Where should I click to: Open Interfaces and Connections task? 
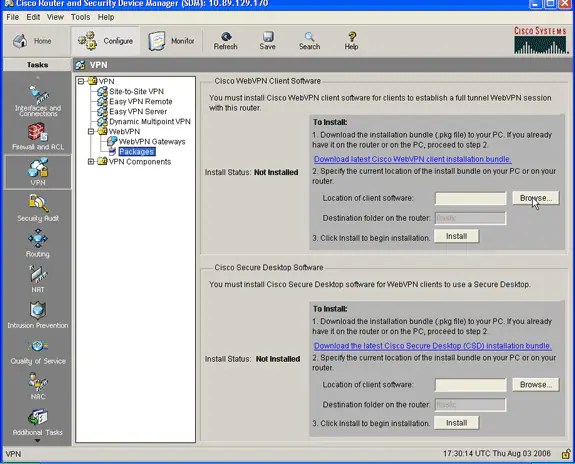[38, 100]
